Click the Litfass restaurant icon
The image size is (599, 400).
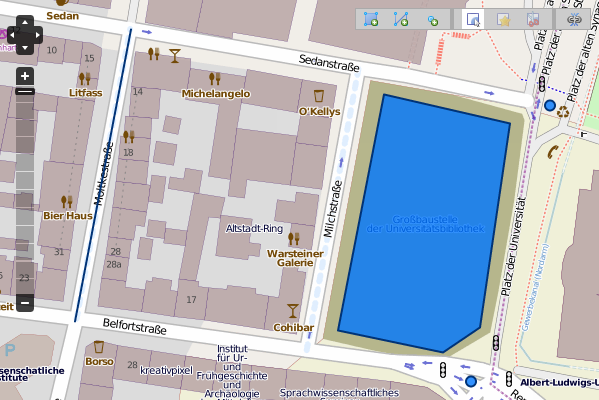84,78
